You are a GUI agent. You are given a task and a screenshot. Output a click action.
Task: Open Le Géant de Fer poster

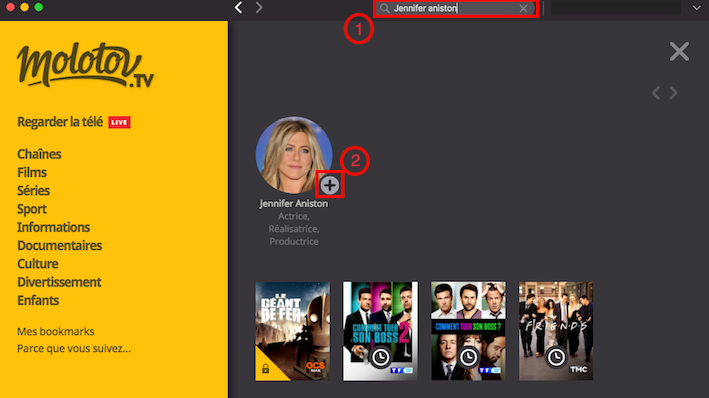[293, 331]
